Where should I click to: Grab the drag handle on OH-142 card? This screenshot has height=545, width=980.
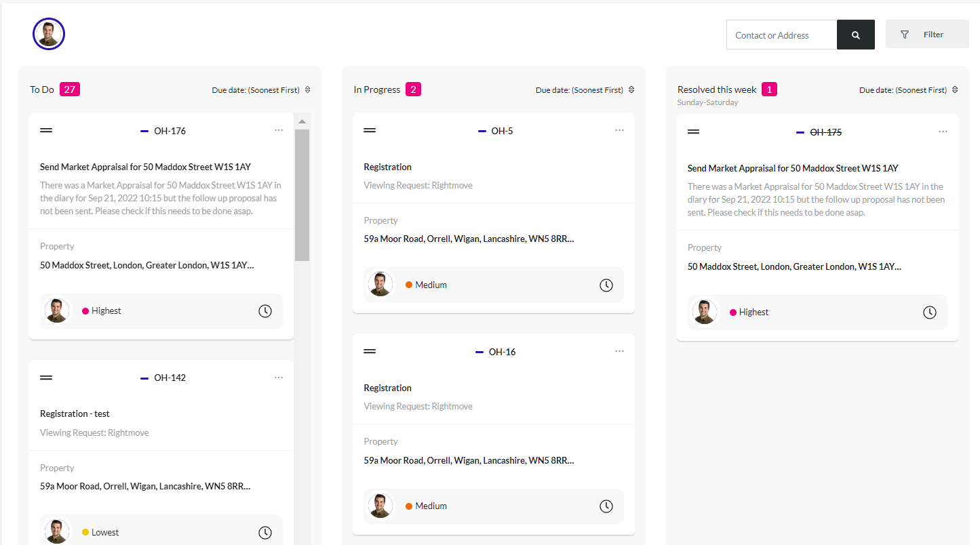point(46,378)
